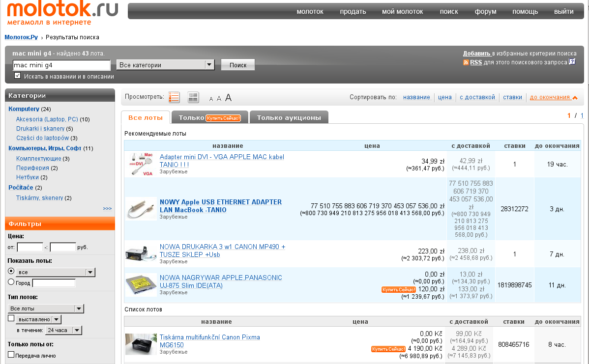Select medium font size A
This screenshot has height=364, width=589.
coord(219,98)
